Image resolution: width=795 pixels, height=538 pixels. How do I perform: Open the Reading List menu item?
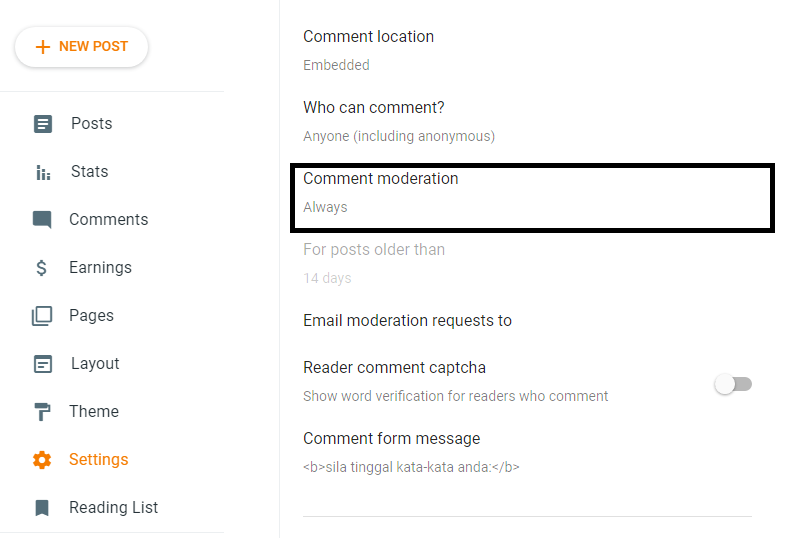[113, 508]
